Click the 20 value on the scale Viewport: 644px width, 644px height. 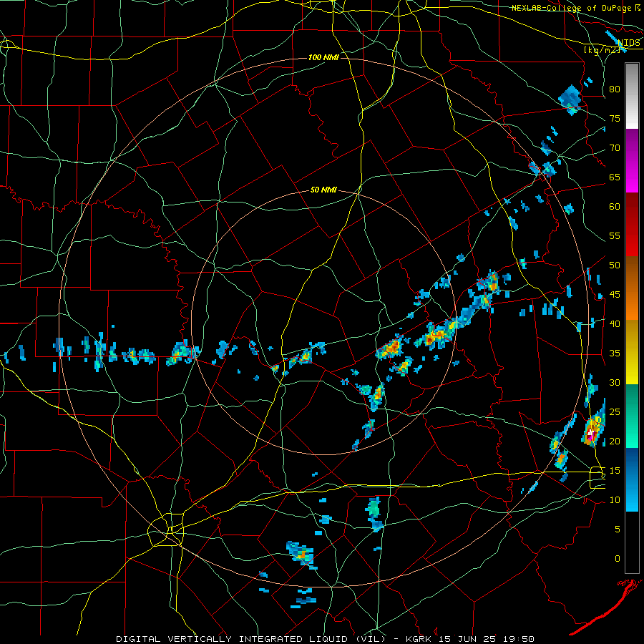pyautogui.click(x=615, y=441)
